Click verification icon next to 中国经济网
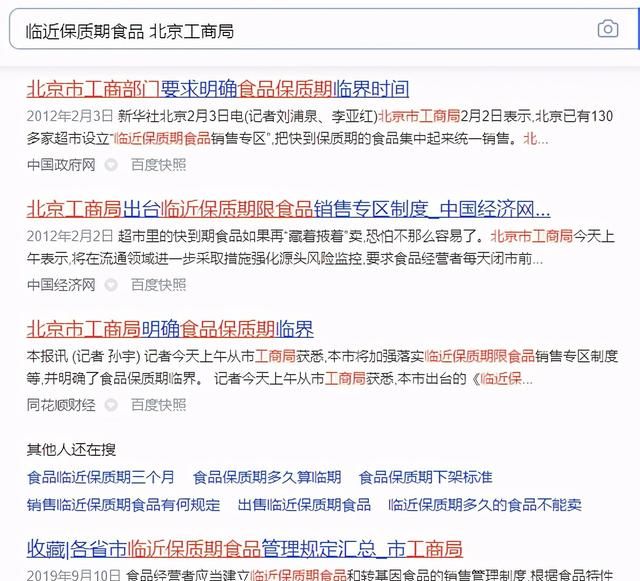The image size is (640, 581). pyautogui.click(x=111, y=285)
